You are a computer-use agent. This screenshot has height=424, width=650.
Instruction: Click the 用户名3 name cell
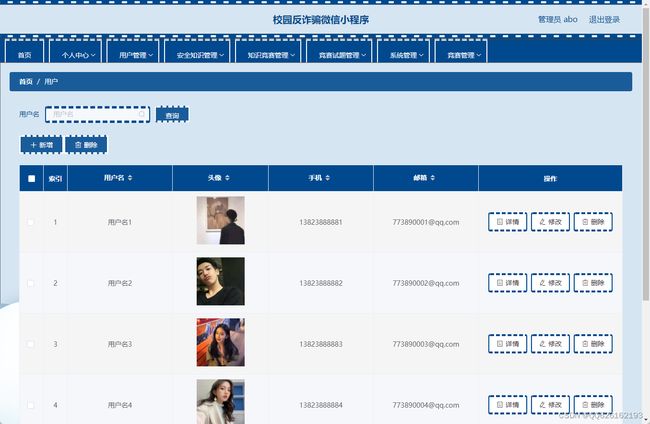click(x=120, y=344)
